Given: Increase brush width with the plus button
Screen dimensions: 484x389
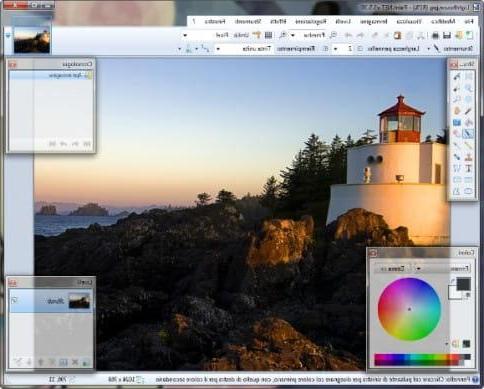Looking at the screenshot, I should tap(326, 49).
